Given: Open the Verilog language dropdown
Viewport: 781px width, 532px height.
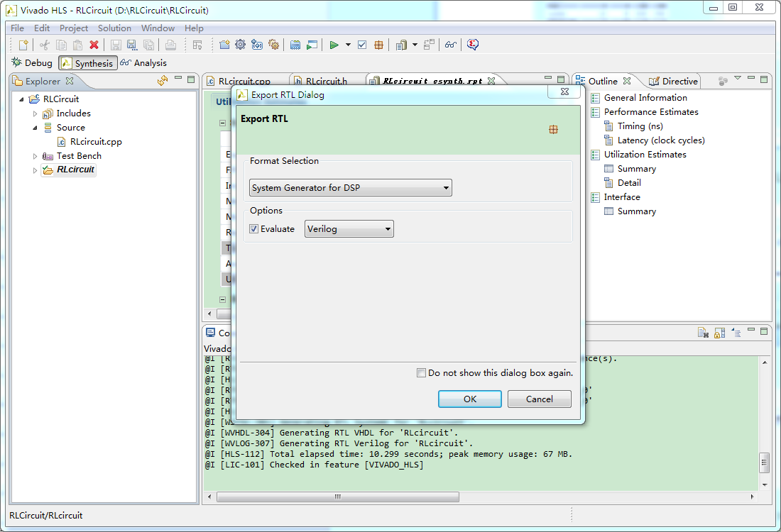Looking at the screenshot, I should [349, 229].
